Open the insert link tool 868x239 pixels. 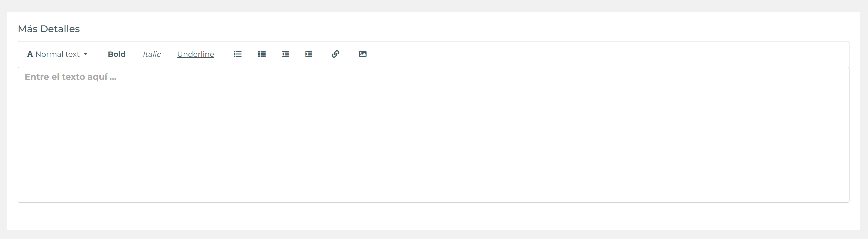335,54
